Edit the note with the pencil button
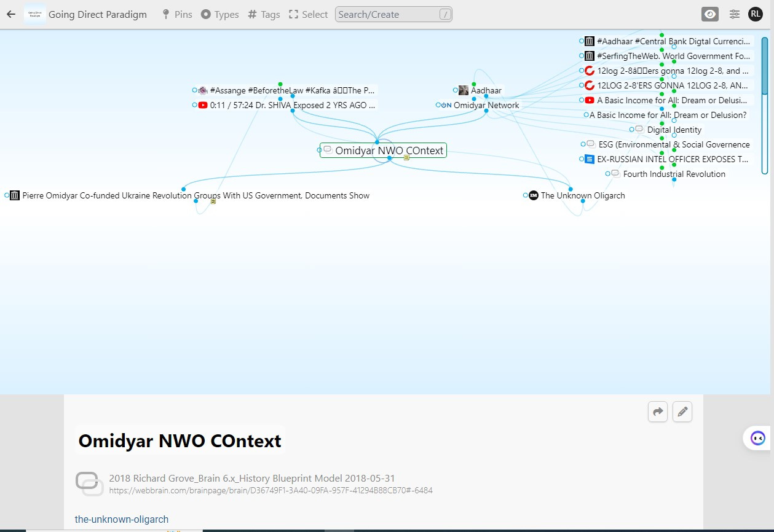The image size is (774, 532). point(682,412)
